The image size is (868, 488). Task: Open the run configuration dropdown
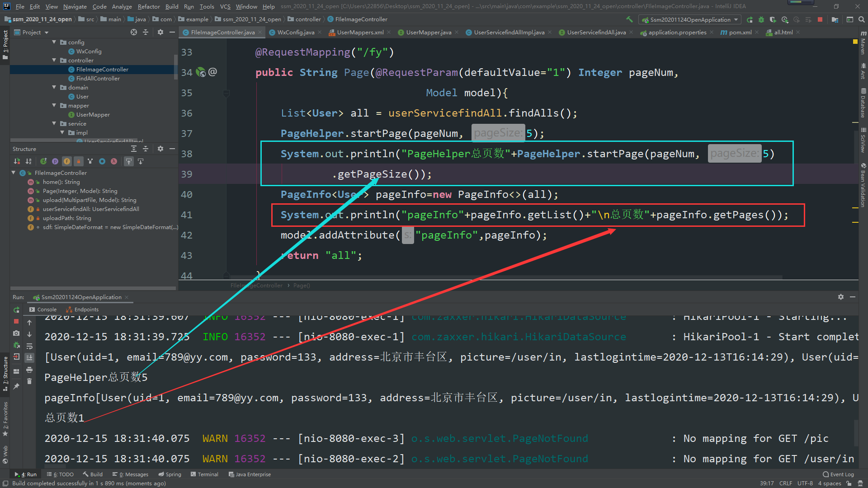(x=737, y=19)
